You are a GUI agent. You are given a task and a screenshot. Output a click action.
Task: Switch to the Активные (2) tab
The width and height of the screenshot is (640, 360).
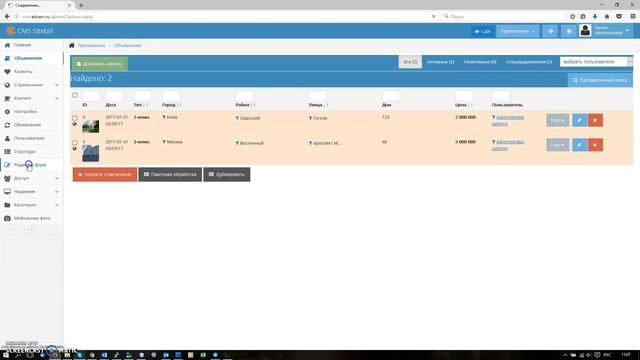click(440, 62)
